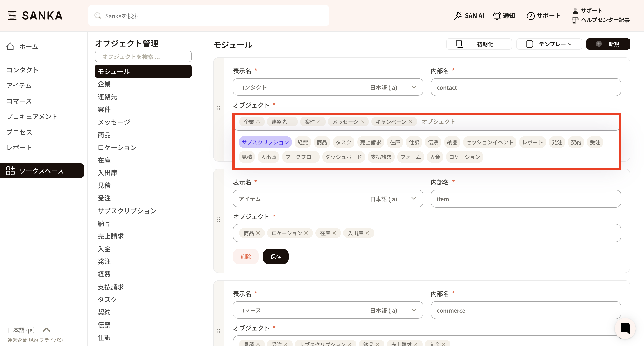644x346 pixels.
Task: Go to レポート in the left navigation
Action: (19, 147)
